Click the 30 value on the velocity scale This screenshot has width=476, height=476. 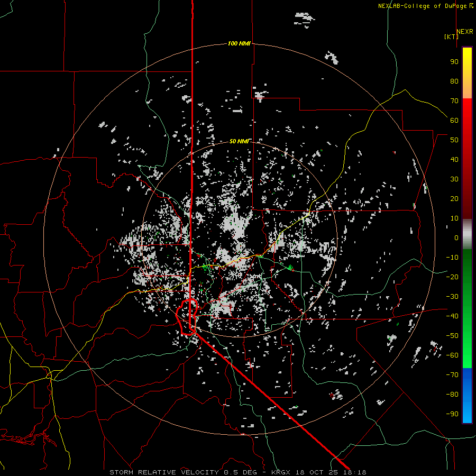point(454,179)
